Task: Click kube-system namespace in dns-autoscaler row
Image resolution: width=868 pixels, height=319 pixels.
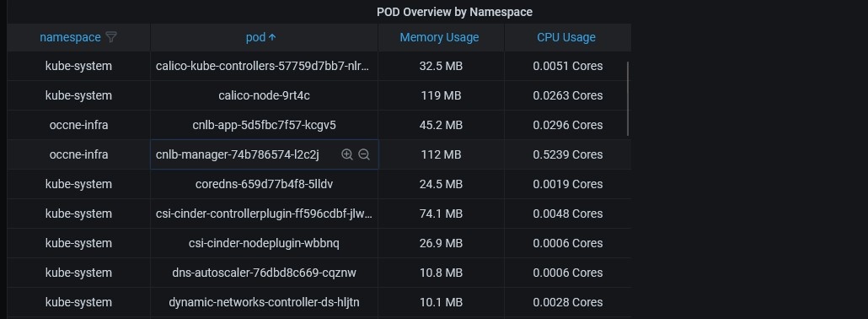Action: 78,273
